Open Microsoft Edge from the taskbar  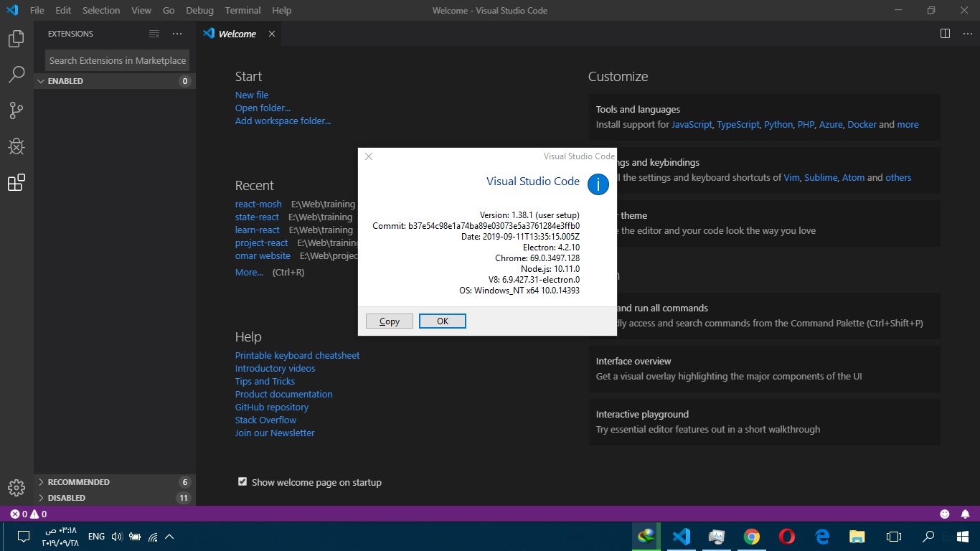coord(822,536)
